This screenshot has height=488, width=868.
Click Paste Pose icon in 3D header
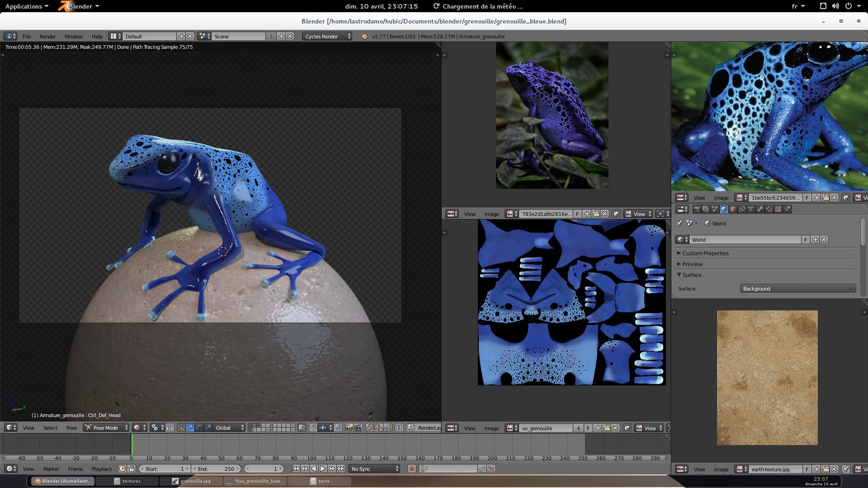coord(378,428)
